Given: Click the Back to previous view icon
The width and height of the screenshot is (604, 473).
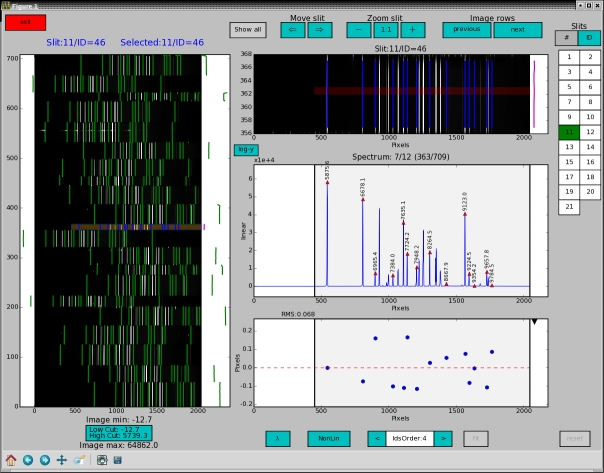Looking at the screenshot, I should tap(28, 460).
